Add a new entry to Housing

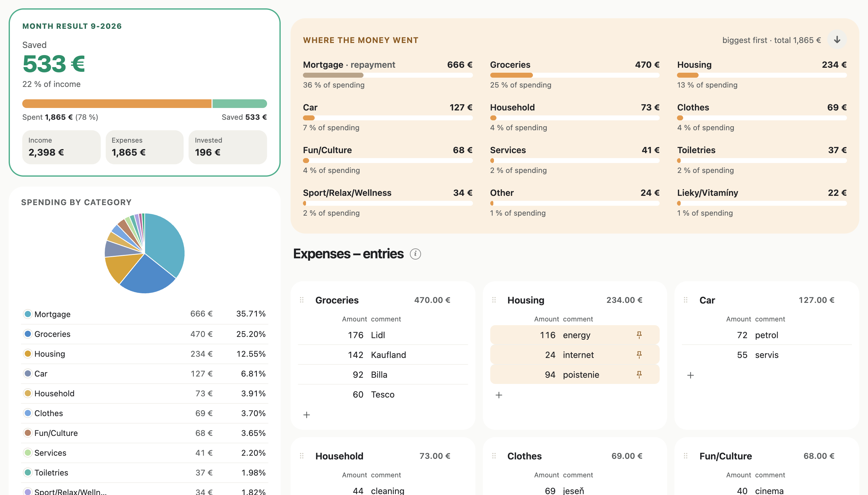point(499,395)
